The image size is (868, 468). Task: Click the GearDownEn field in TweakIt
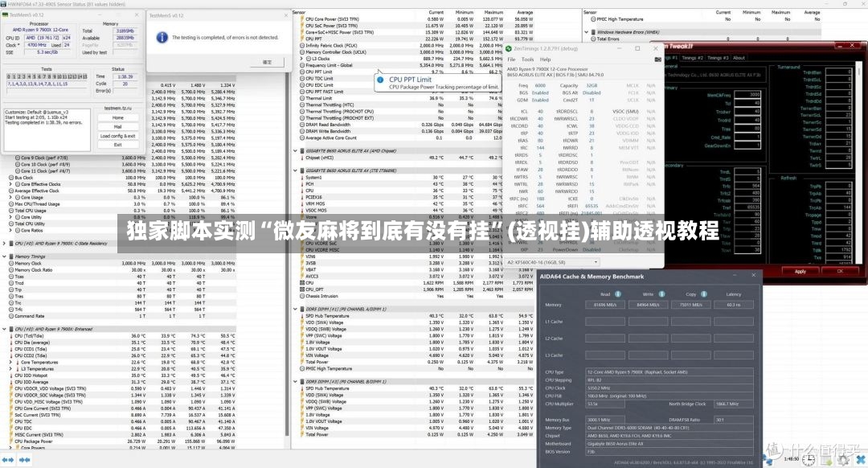point(748,146)
